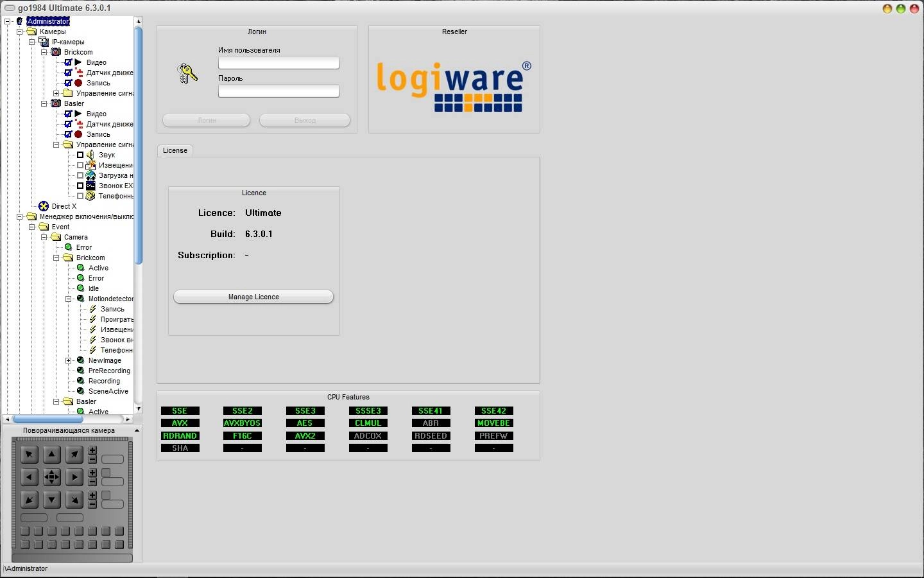Collapse the Motiondetector node
The image size is (924, 578).
point(68,299)
